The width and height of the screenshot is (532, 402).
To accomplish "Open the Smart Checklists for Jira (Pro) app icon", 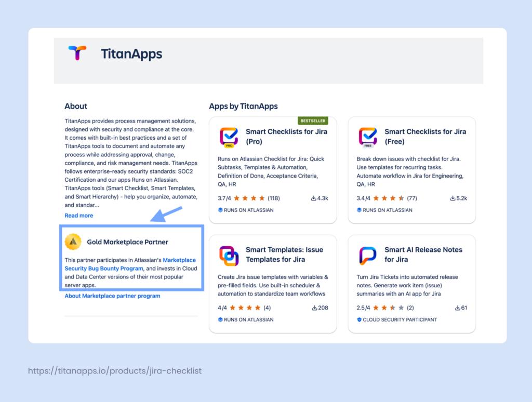I will [x=228, y=137].
